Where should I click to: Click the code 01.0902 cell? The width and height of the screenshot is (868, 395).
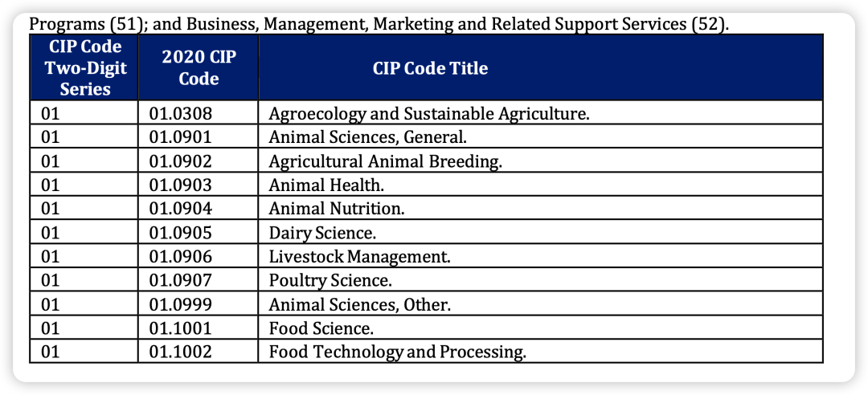tap(199, 160)
